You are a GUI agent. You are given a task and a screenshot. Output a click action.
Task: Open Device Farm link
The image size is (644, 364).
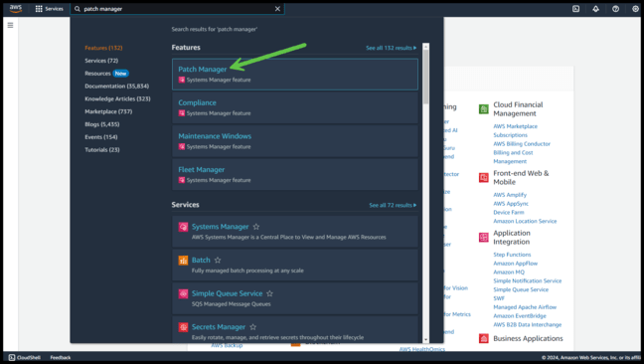point(509,213)
